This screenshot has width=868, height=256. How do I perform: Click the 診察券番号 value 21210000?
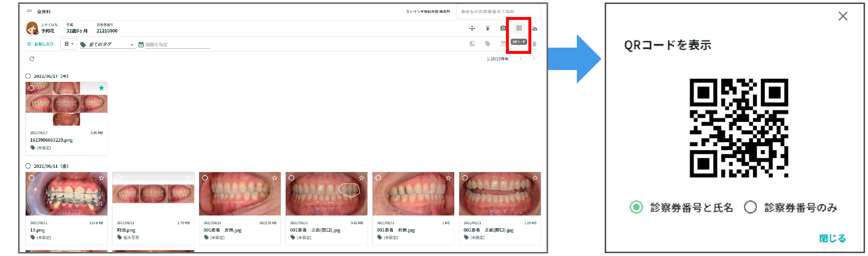107,31
